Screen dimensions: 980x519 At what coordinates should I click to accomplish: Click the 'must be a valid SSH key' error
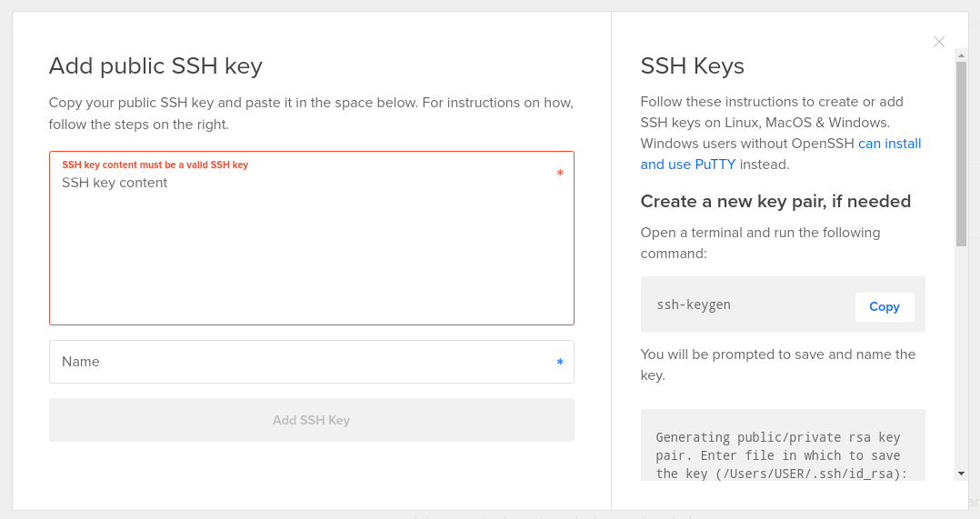tap(155, 165)
